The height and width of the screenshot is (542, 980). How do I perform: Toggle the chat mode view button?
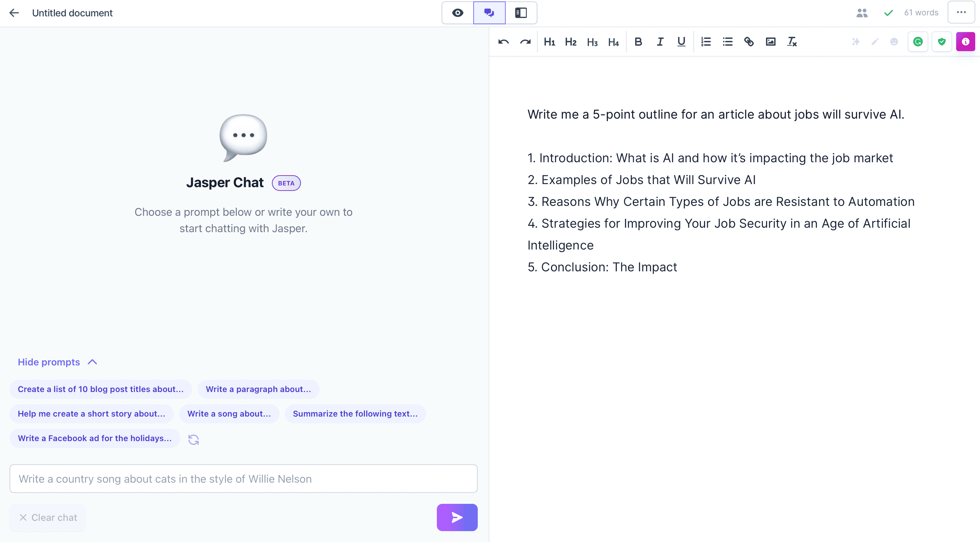coord(489,13)
